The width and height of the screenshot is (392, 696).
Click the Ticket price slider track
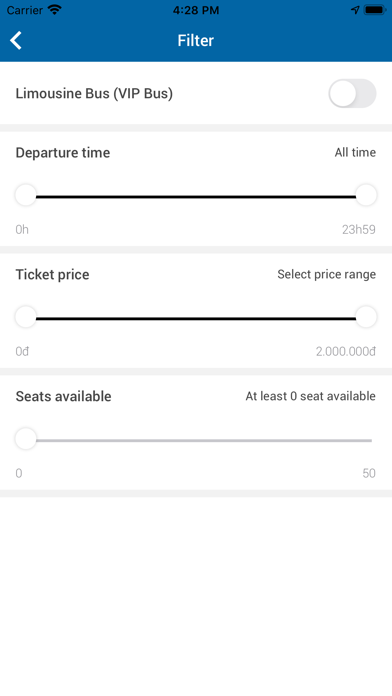point(196,318)
